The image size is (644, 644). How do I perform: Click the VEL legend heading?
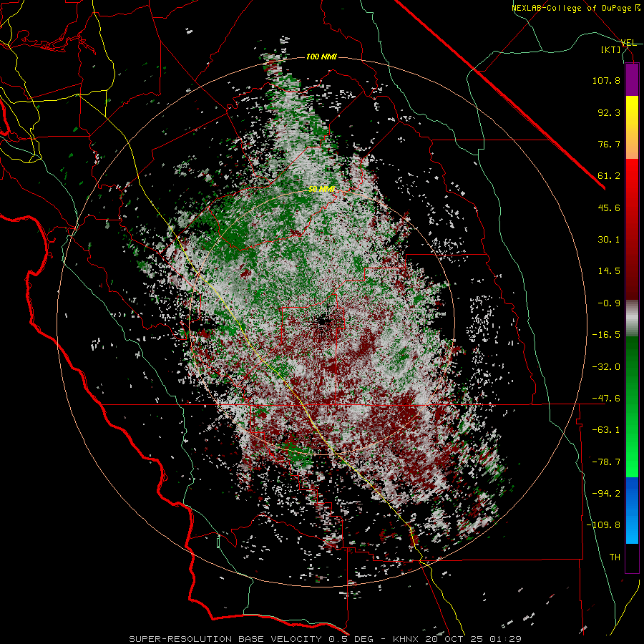pos(628,43)
